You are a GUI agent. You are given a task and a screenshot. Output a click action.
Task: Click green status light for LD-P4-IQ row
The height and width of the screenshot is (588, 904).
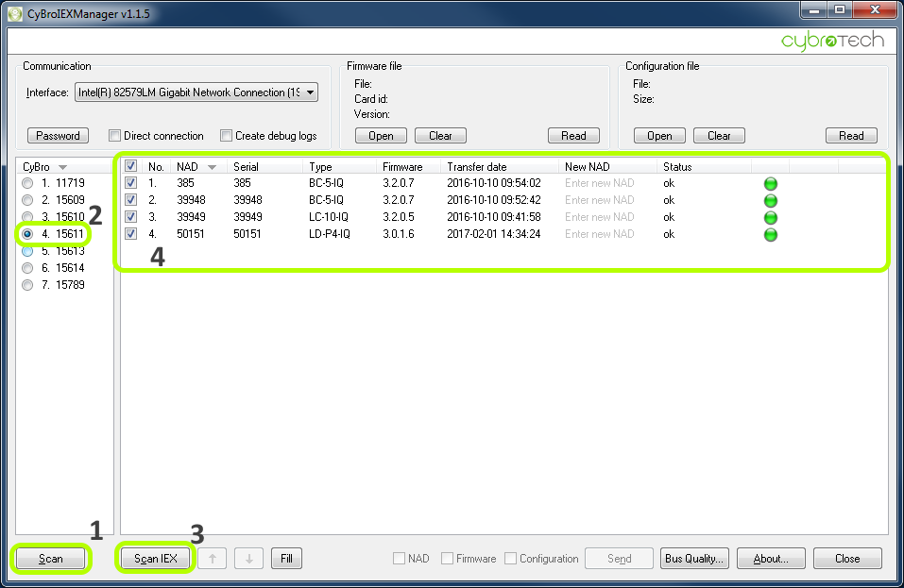coord(770,235)
